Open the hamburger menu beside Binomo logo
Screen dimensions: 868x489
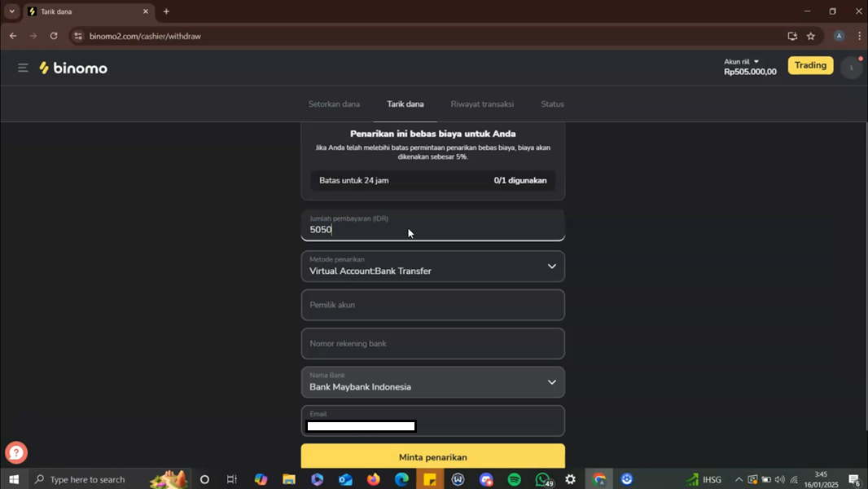click(x=23, y=68)
